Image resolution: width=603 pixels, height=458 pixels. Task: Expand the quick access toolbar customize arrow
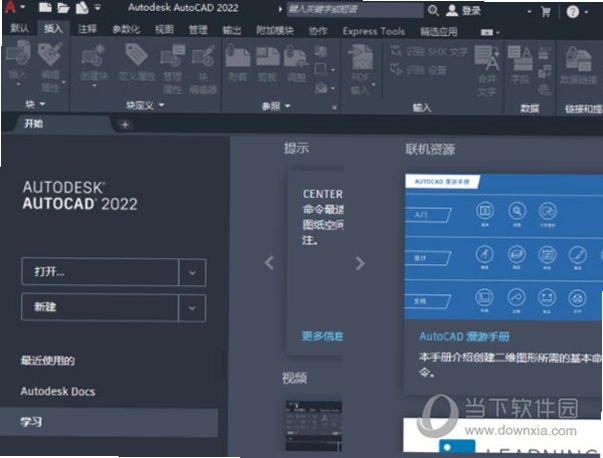tap(98, 7)
